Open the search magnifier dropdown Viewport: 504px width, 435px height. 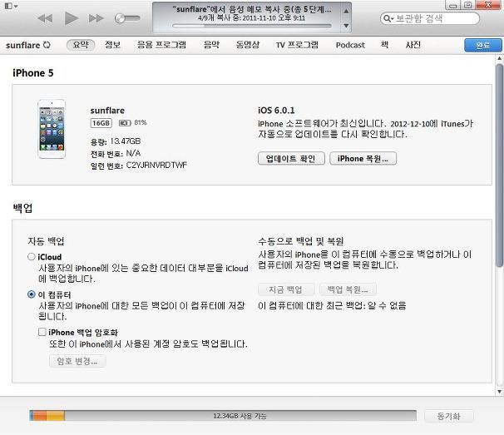click(x=388, y=18)
